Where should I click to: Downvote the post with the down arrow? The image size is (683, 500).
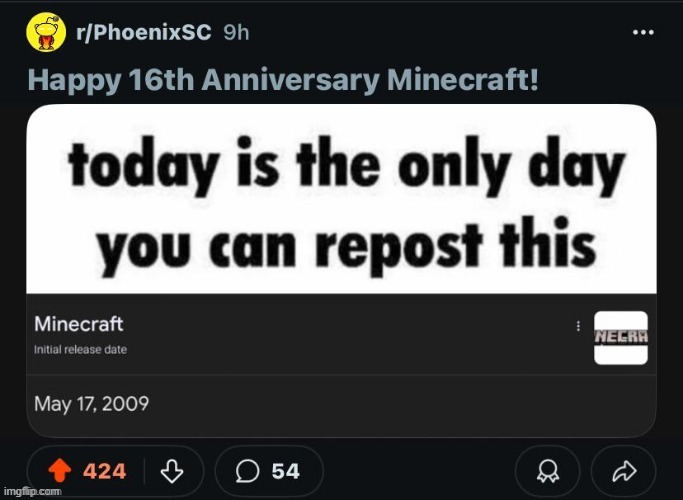coord(171,471)
